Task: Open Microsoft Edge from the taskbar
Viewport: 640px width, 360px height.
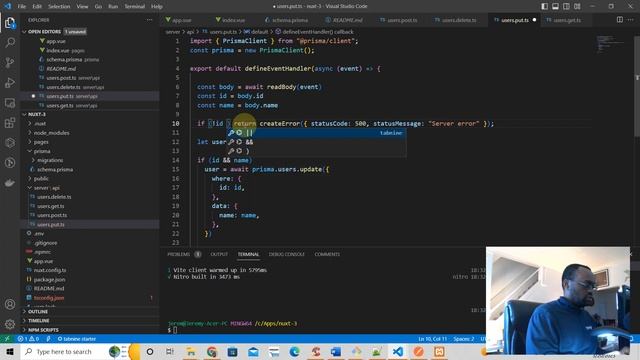Action: click(294, 351)
